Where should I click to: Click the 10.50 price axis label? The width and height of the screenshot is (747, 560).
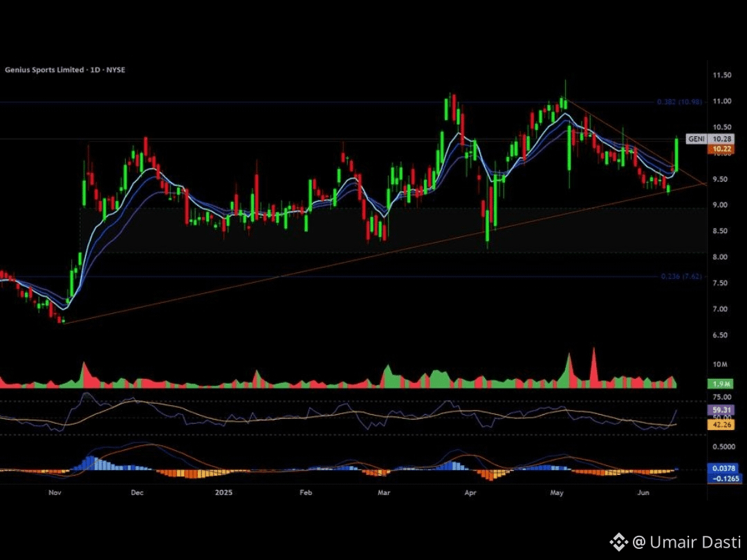721,127
